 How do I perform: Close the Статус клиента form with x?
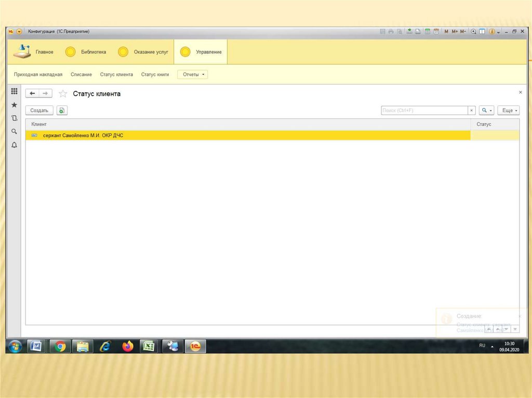521,92
